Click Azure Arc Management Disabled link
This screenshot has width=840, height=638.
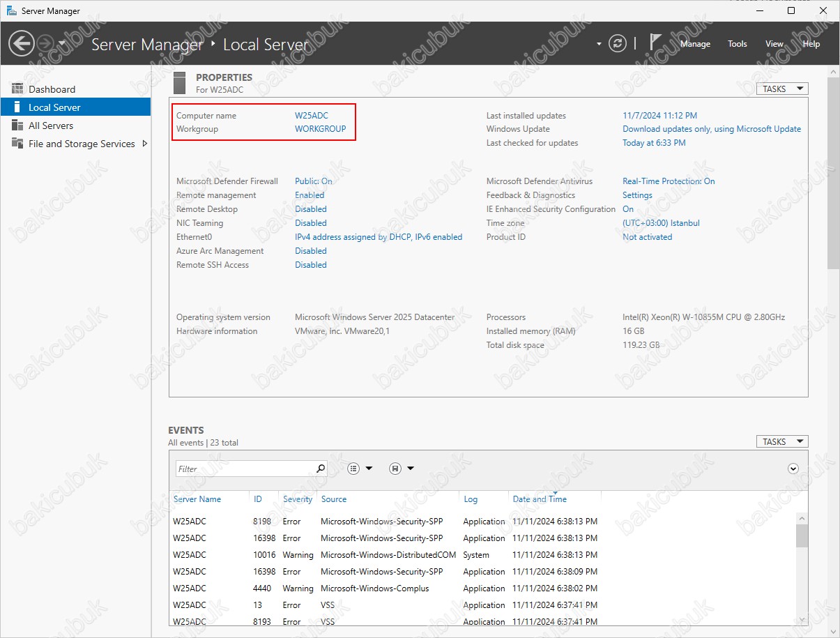pos(310,251)
